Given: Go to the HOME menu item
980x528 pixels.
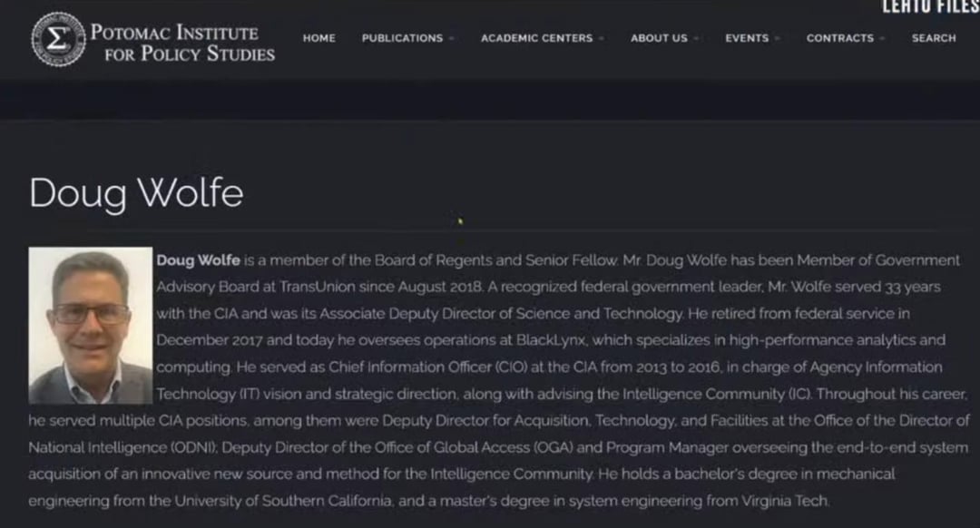Looking at the screenshot, I should (318, 38).
